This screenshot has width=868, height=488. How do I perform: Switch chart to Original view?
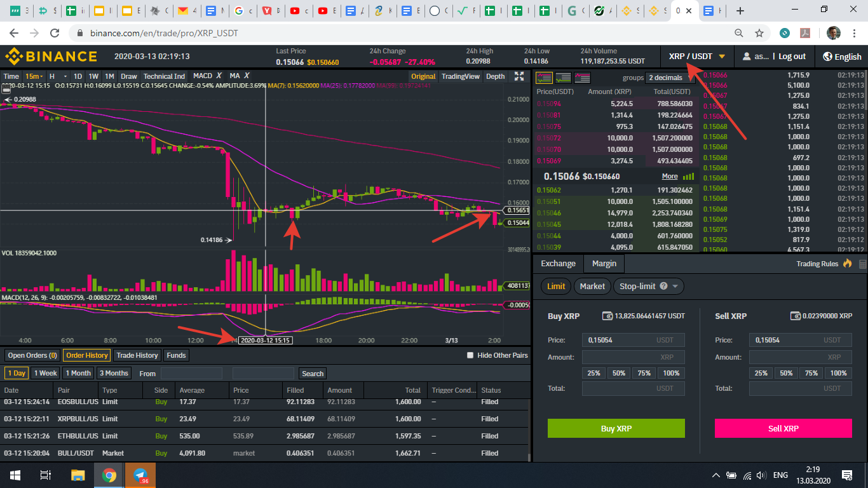(x=423, y=76)
